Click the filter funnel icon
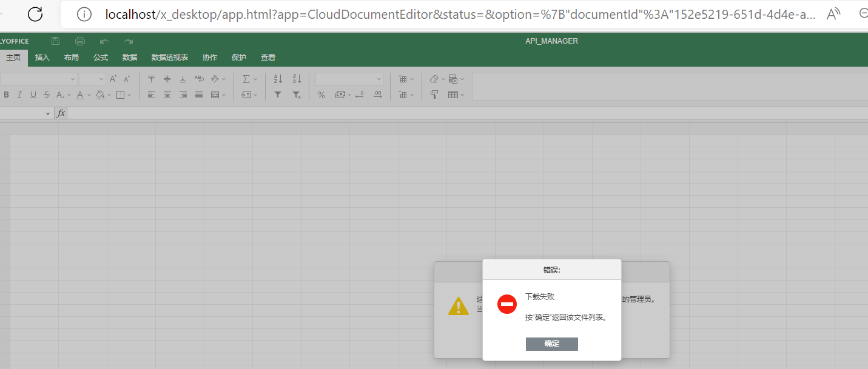Screen dimensions: 868x369 (278, 95)
